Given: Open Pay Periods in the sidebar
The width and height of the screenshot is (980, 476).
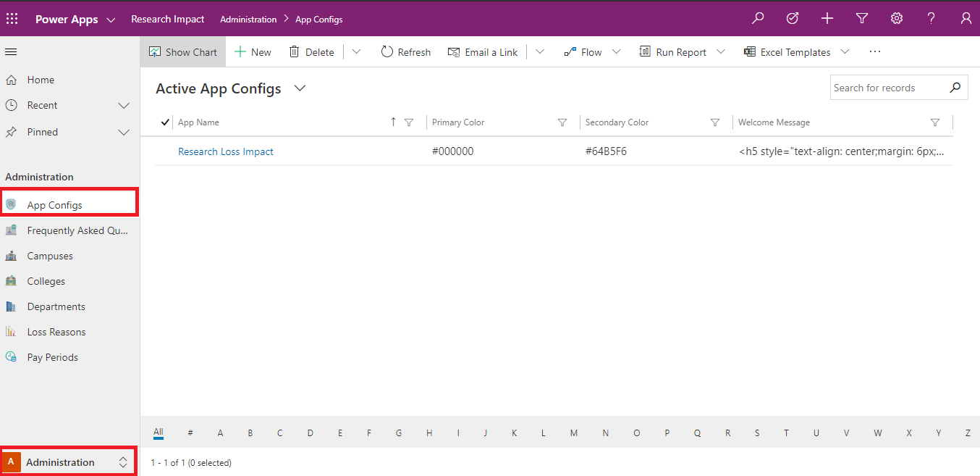Looking at the screenshot, I should click(x=70, y=357).
